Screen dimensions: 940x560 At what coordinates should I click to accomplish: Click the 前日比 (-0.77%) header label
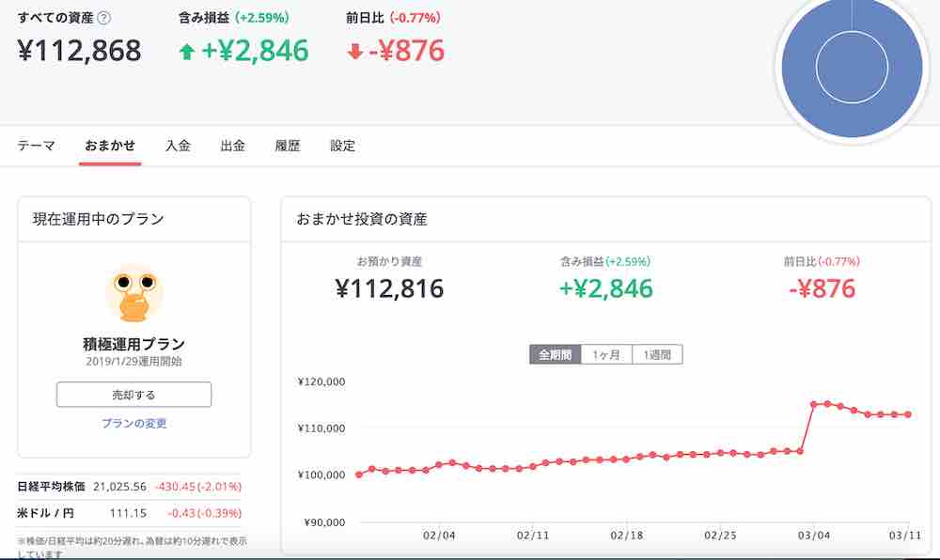[393, 18]
